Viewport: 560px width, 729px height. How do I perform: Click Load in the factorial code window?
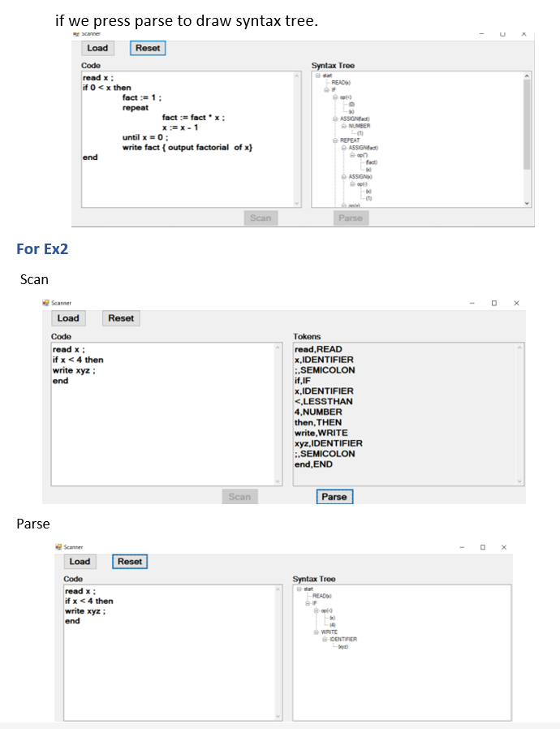pyautogui.click(x=97, y=48)
